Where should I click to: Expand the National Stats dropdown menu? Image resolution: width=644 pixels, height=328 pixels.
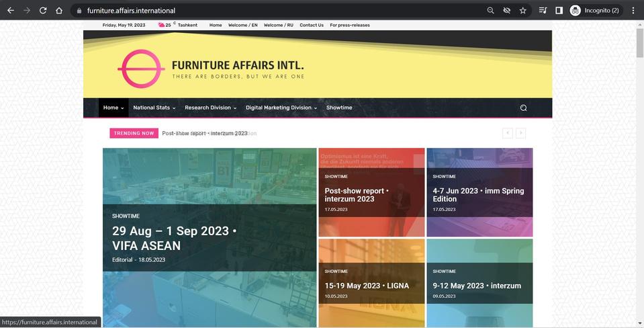(x=154, y=108)
